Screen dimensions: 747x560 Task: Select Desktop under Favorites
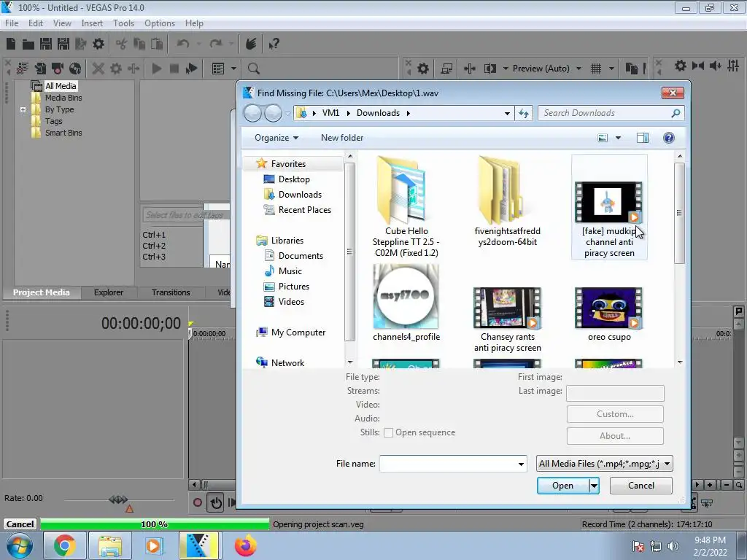pyautogui.click(x=294, y=179)
